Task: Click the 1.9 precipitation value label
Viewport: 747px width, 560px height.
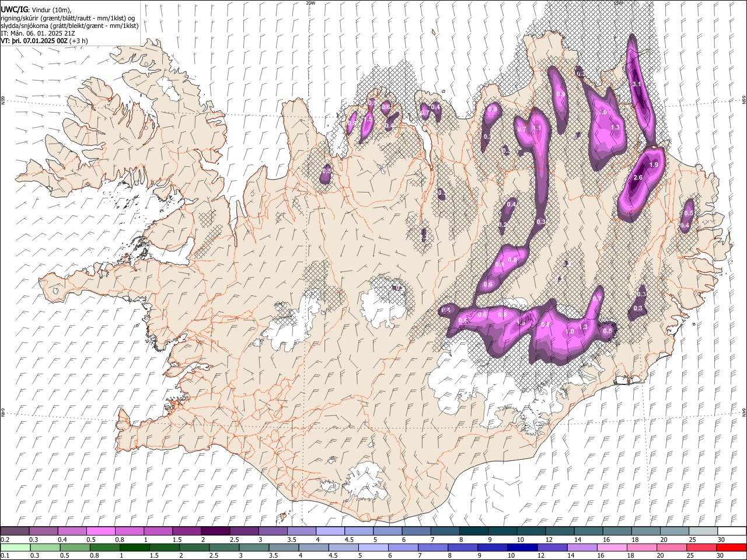Action: [x=654, y=165]
